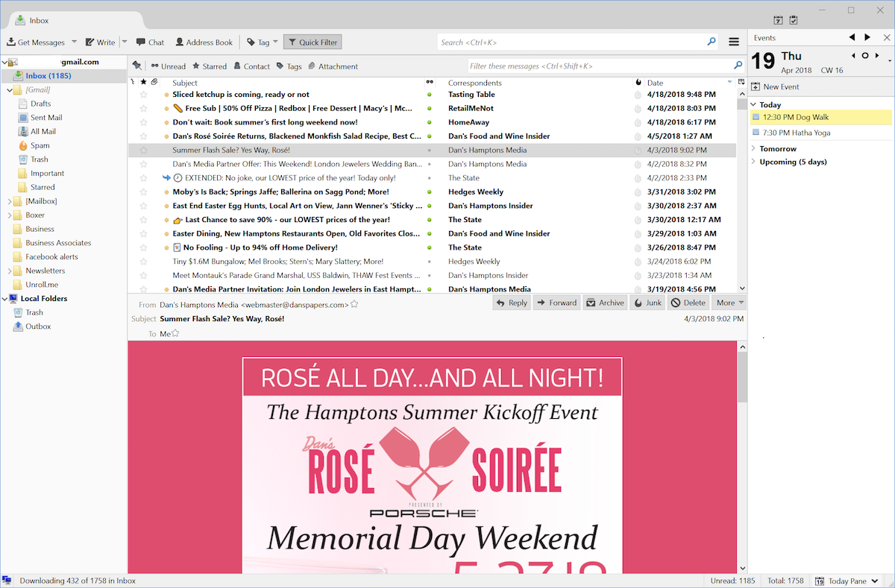Close the Events pane

[887, 37]
